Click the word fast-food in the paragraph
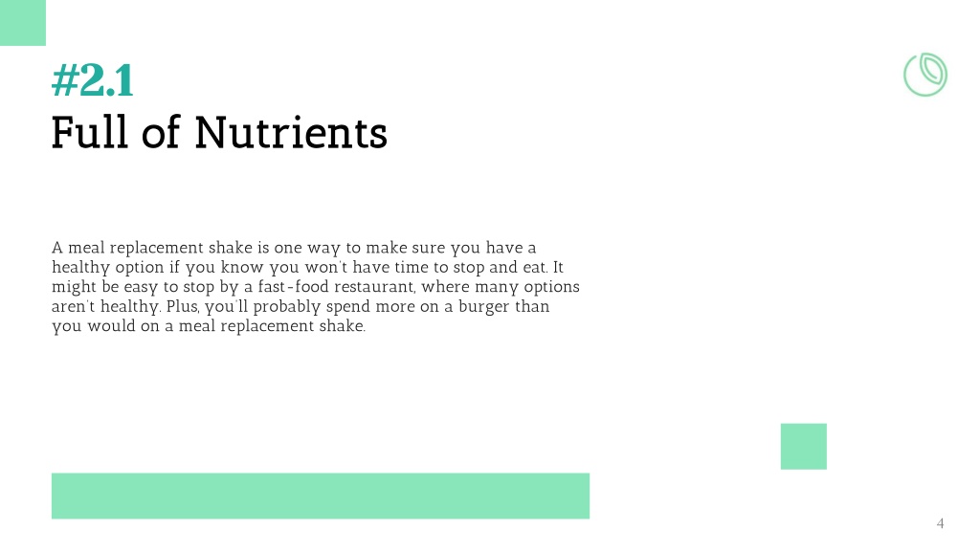The height and width of the screenshot is (551, 980). [x=293, y=287]
